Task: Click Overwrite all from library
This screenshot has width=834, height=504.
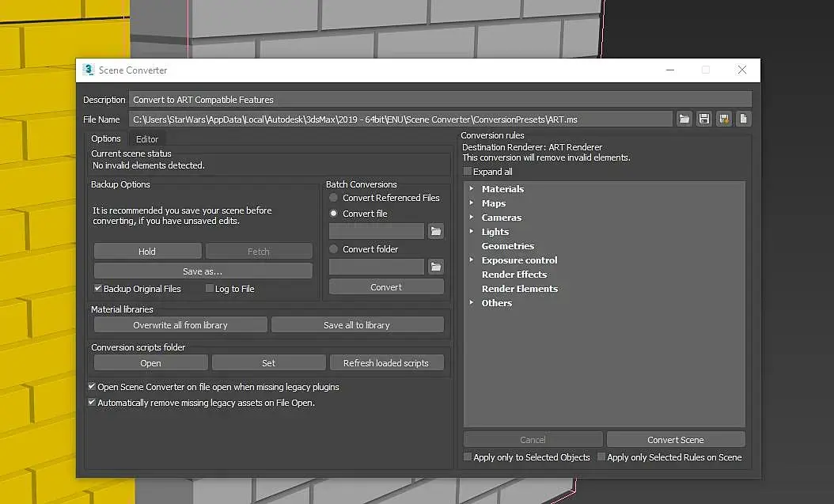Action: [x=180, y=325]
